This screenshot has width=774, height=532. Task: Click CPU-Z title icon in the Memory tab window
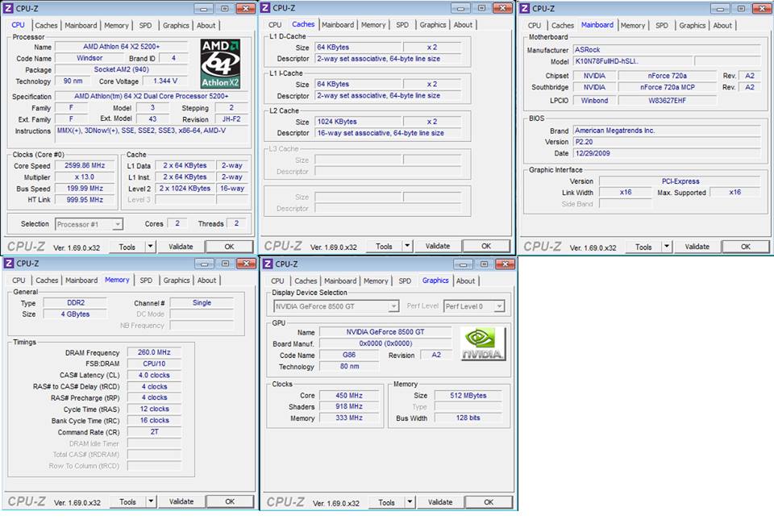pyautogui.click(x=10, y=264)
